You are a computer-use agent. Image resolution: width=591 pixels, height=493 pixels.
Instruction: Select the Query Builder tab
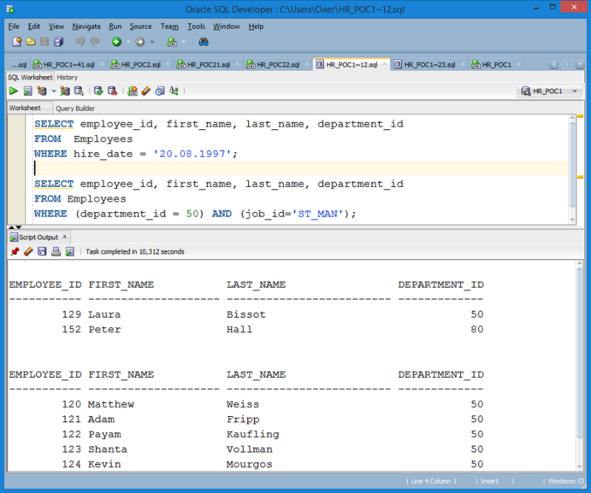[75, 109]
